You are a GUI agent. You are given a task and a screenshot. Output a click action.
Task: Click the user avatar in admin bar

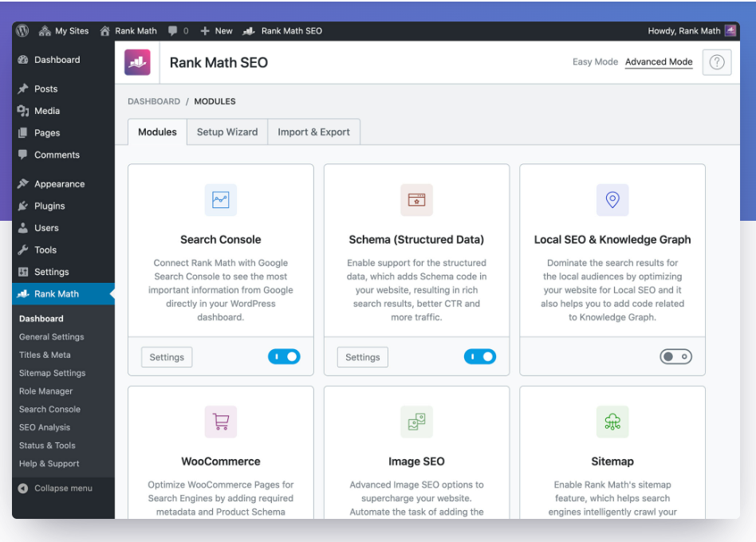pos(730,31)
